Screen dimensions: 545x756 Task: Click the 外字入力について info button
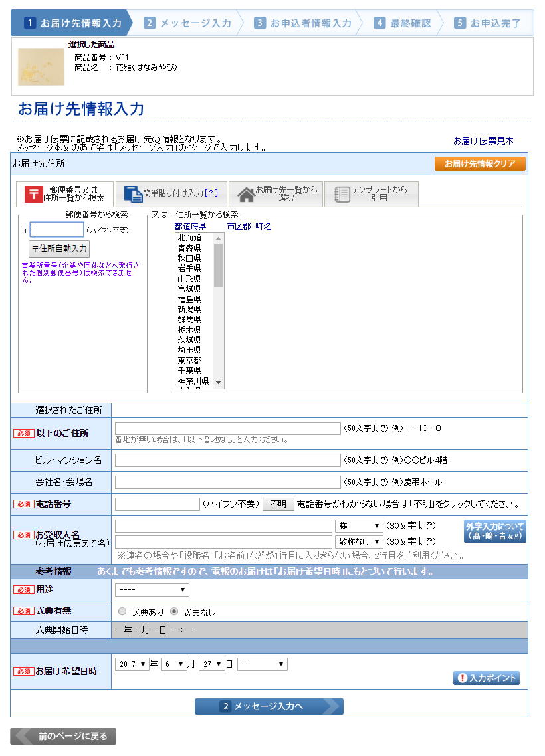[494, 531]
